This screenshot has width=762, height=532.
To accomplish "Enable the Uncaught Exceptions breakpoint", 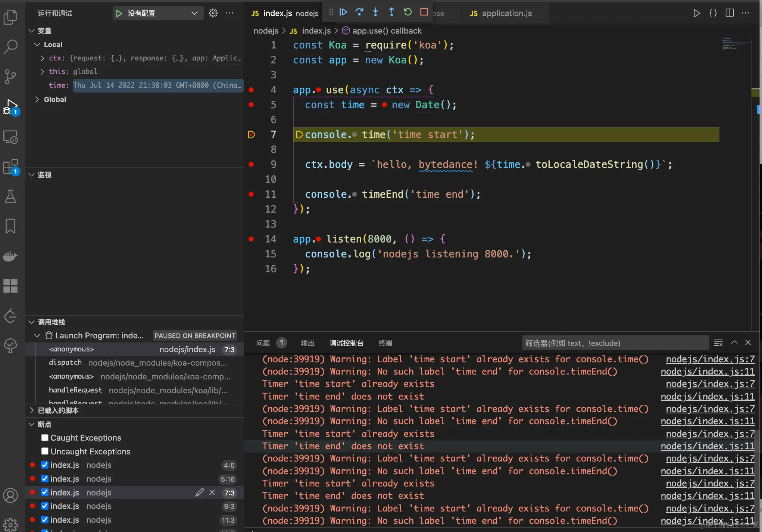I will tap(45, 451).
